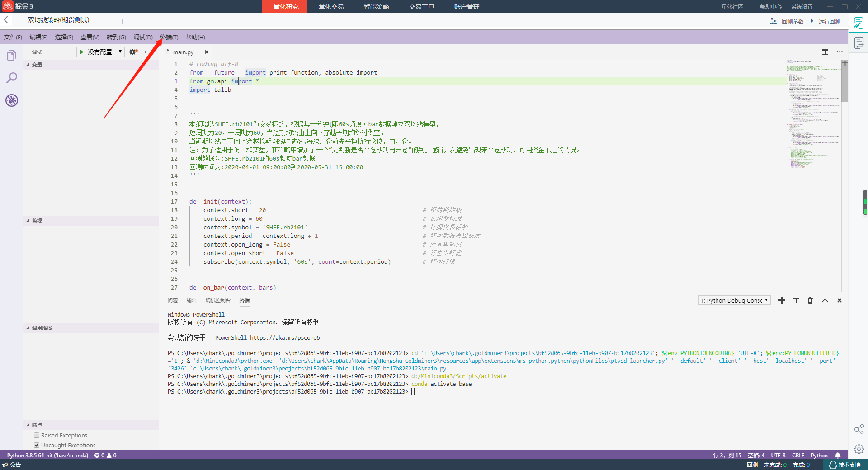868x470 pixels.
Task: Open the document panel icon in right sidebar
Action: click(859, 43)
